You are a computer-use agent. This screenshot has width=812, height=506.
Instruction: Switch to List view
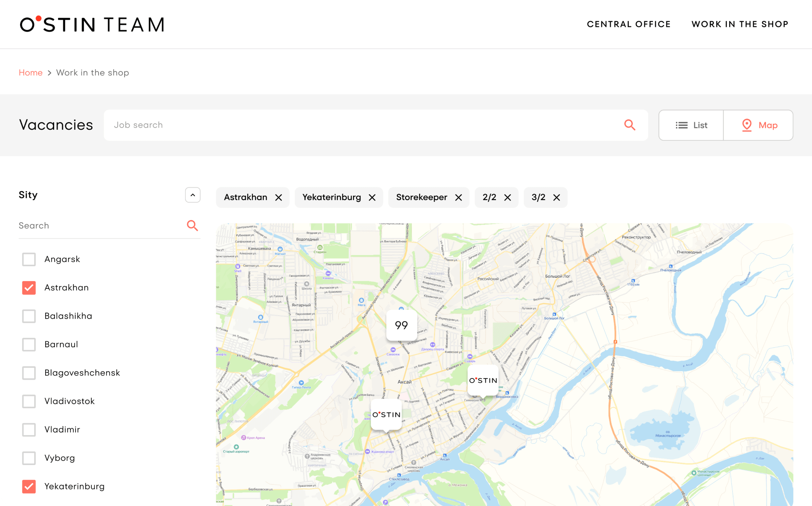point(691,125)
